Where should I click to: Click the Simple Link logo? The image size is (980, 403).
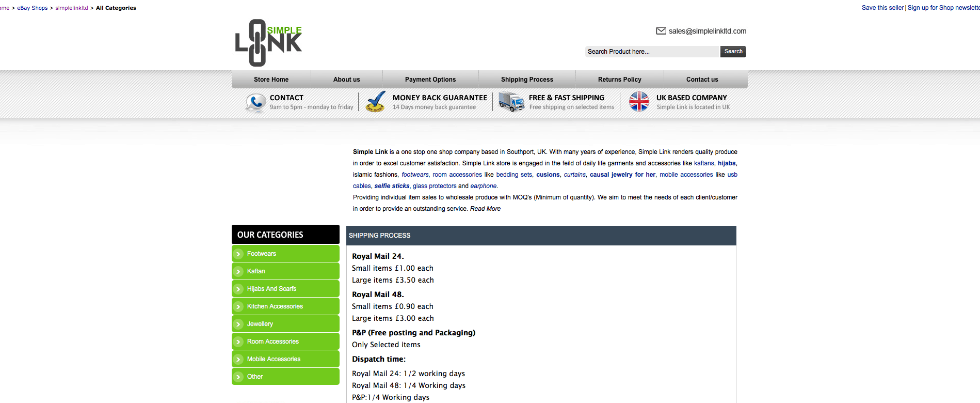(268, 43)
